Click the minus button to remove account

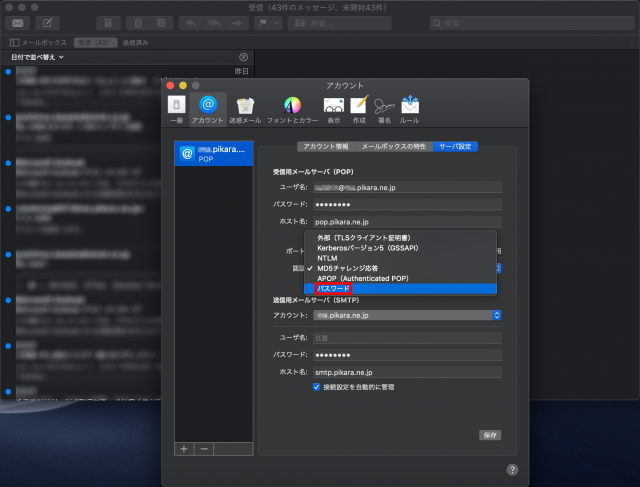203,449
